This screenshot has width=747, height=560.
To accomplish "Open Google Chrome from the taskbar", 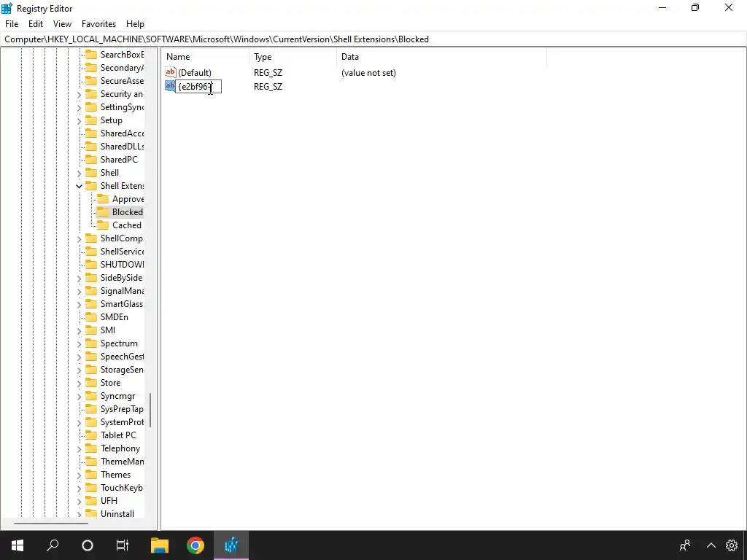I will (196, 545).
